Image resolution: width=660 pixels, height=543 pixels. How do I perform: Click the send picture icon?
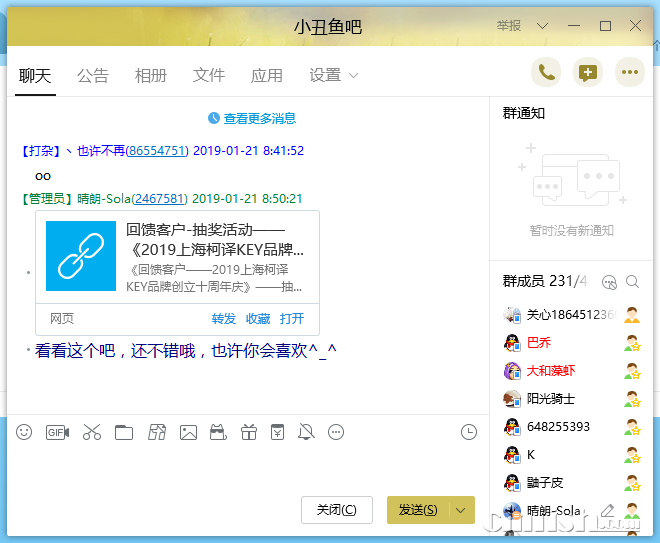coord(188,432)
